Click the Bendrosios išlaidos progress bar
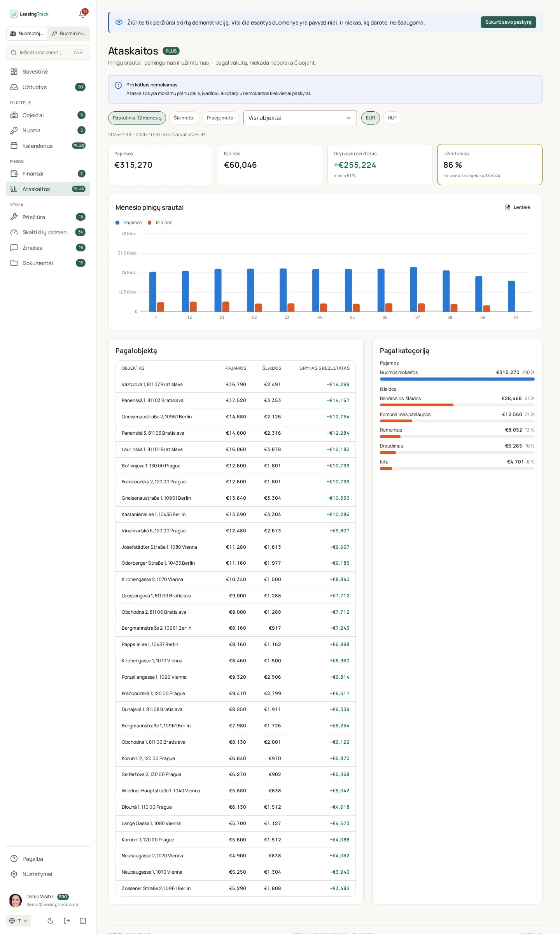 [x=457, y=405]
